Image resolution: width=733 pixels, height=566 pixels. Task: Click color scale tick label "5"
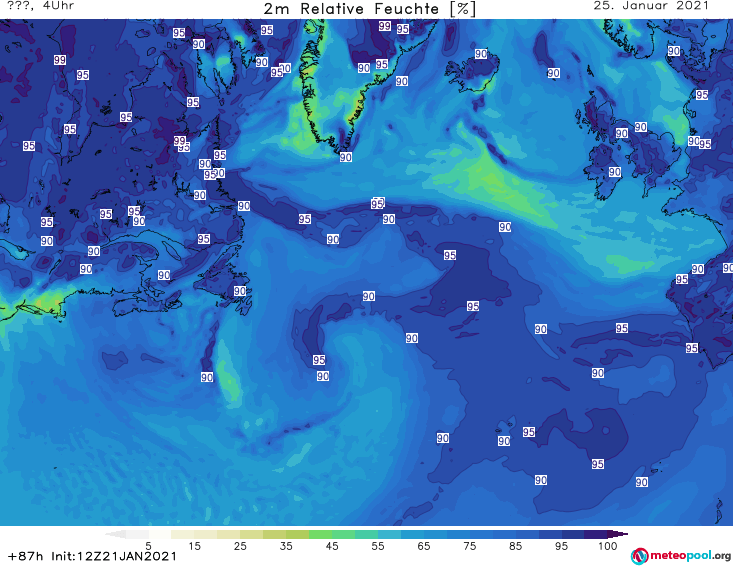tap(148, 546)
